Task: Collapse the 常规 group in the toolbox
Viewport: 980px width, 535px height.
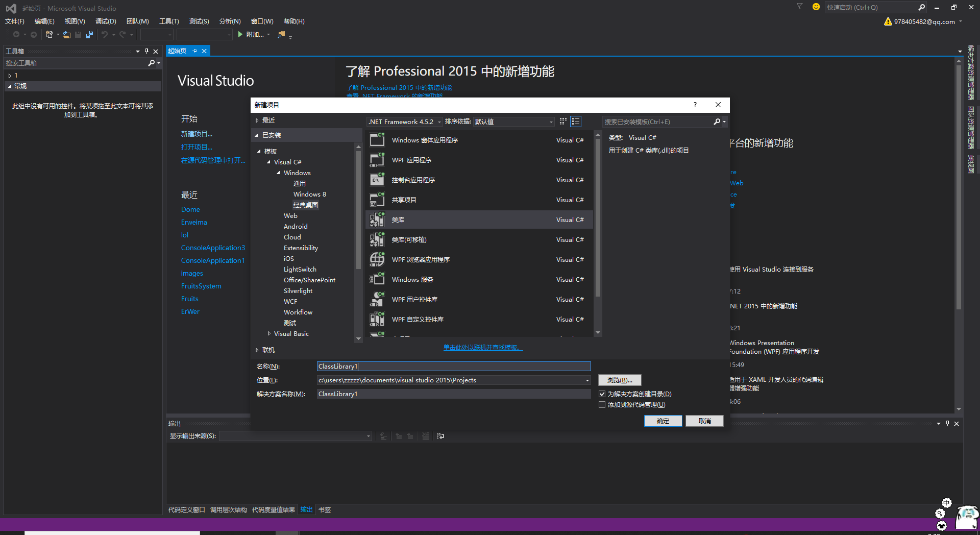Action: tap(10, 86)
